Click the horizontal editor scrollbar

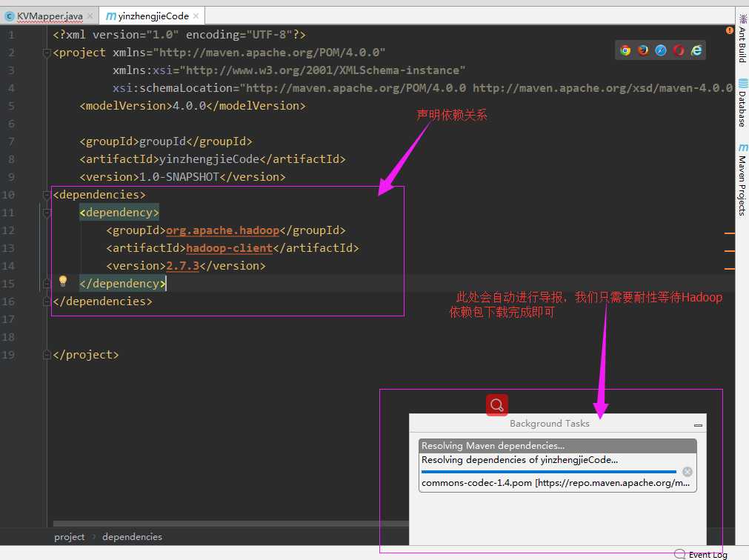(x=230, y=523)
